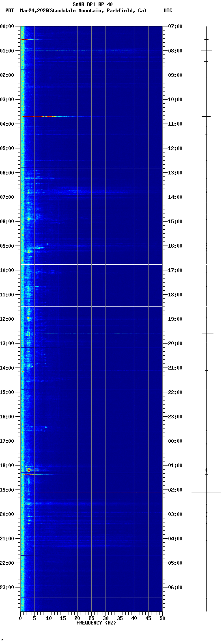
Task: Click the UTC time label '04:00'
Action: (175, 539)
